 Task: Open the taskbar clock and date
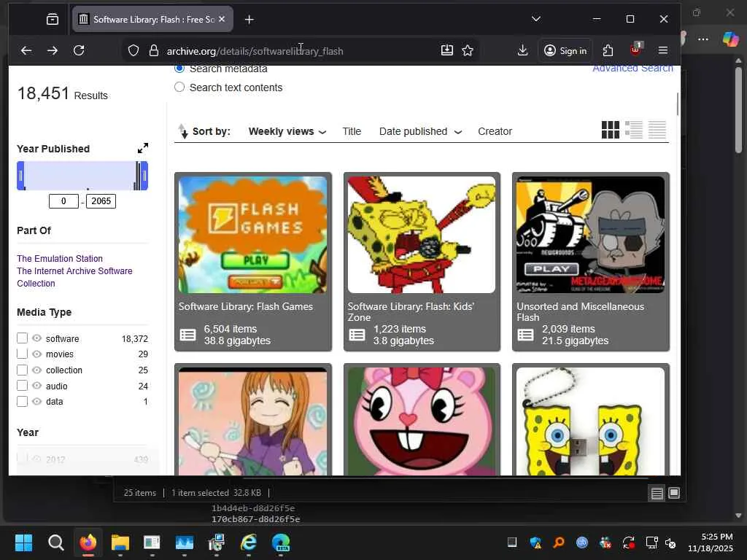711,542
